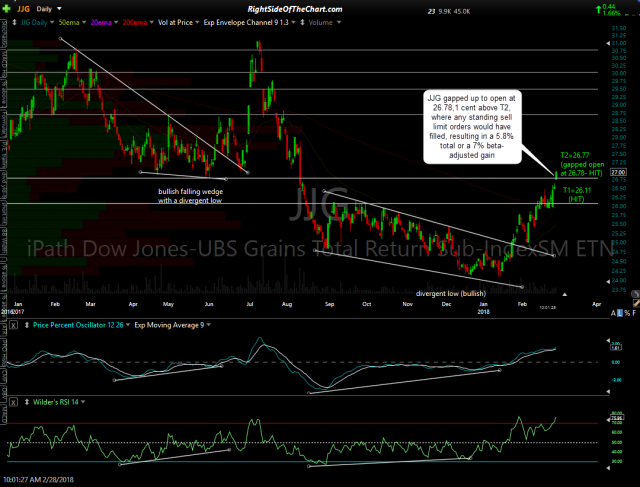Click the reorder arrows in the RSI pane
This screenshot has width=640, height=487.
pyautogui.click(x=27, y=402)
